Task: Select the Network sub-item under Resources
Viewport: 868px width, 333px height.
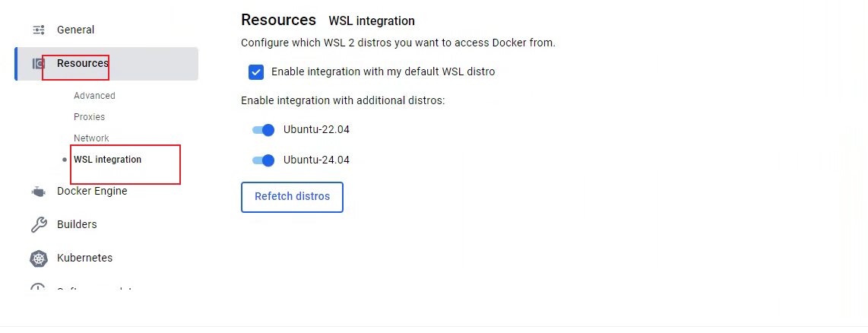Action: (91, 138)
